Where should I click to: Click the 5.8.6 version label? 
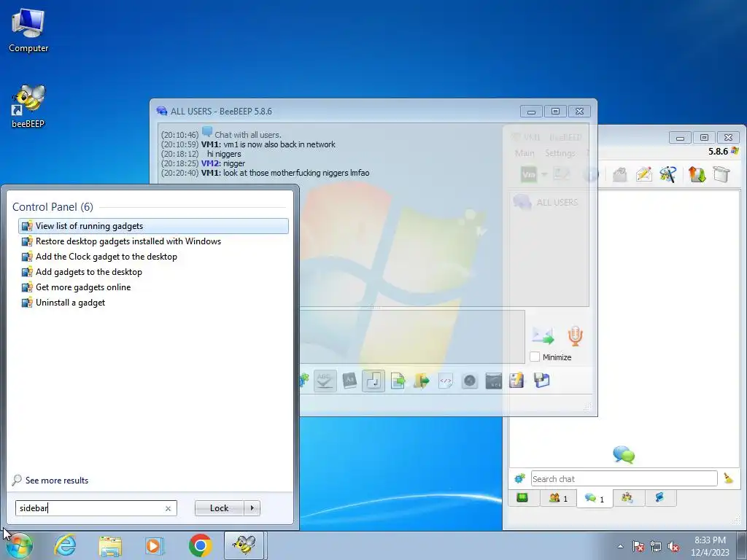click(718, 152)
